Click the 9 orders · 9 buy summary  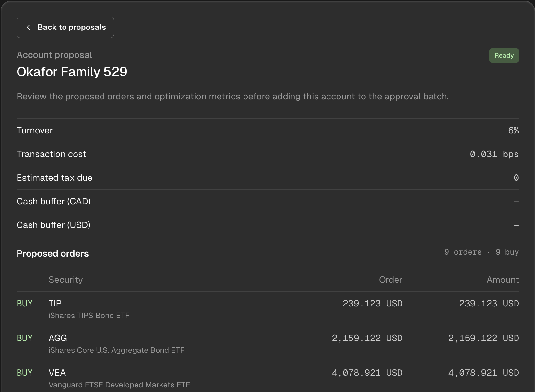coord(481,252)
